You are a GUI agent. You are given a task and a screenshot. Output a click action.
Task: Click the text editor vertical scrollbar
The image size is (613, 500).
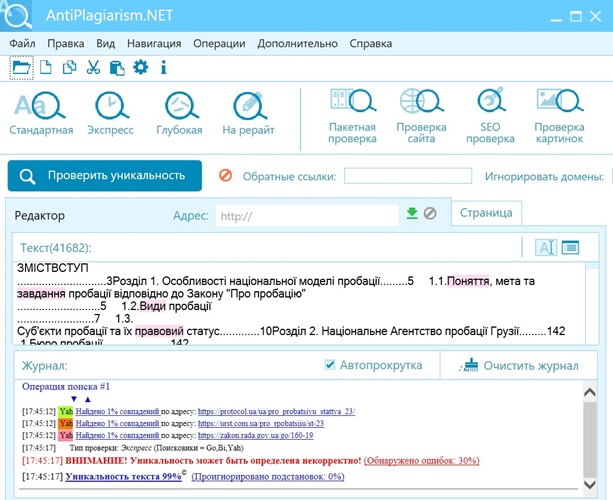click(592, 304)
